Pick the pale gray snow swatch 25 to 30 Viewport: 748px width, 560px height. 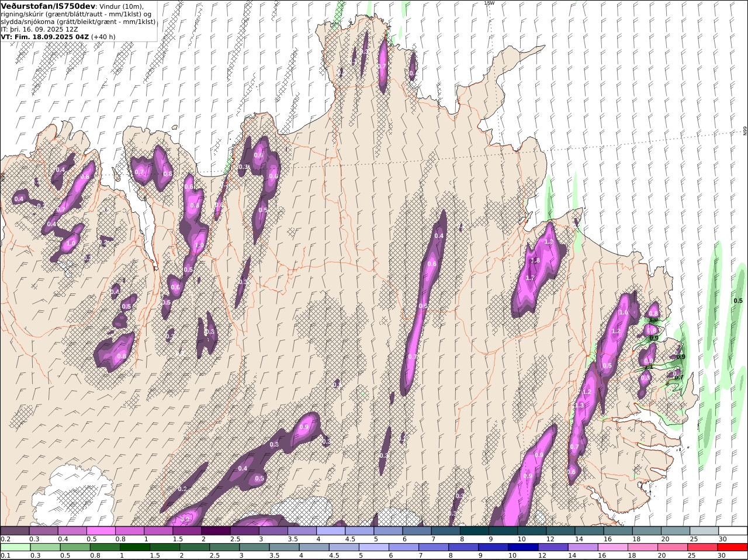(704, 531)
